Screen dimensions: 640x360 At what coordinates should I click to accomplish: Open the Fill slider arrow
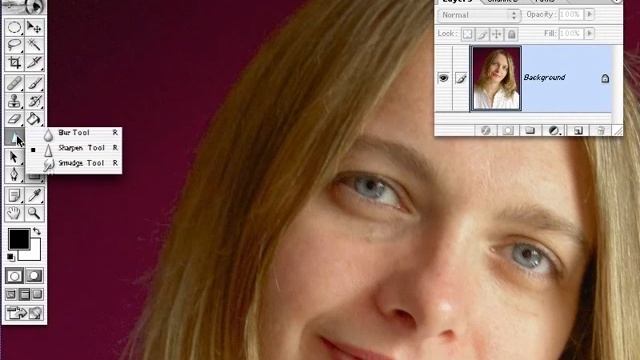tap(589, 33)
